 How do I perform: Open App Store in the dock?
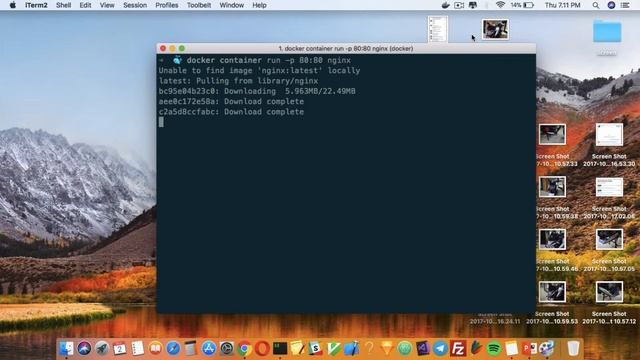[x=209, y=348]
